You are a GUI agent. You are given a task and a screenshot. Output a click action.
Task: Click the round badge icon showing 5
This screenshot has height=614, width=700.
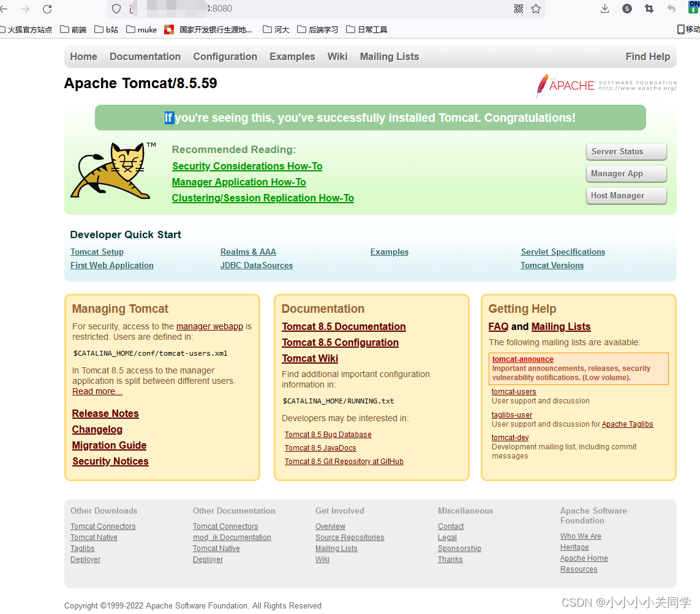click(627, 9)
